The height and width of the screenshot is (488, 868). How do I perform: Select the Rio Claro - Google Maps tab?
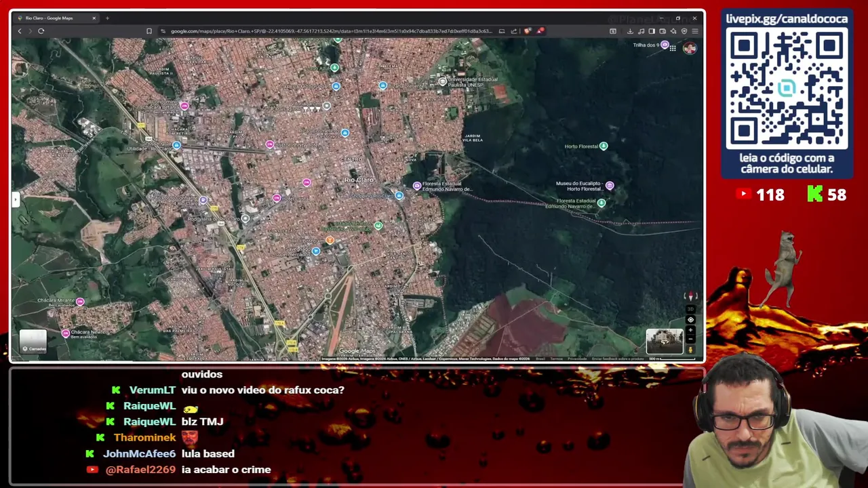[x=56, y=18]
